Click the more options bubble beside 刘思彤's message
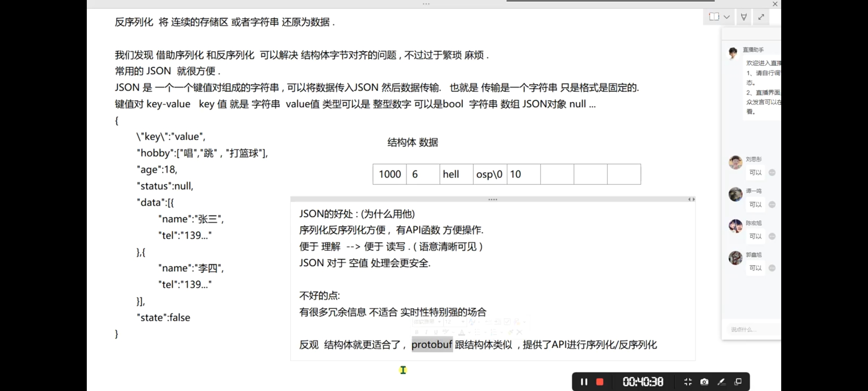The height and width of the screenshot is (391, 868). click(772, 173)
